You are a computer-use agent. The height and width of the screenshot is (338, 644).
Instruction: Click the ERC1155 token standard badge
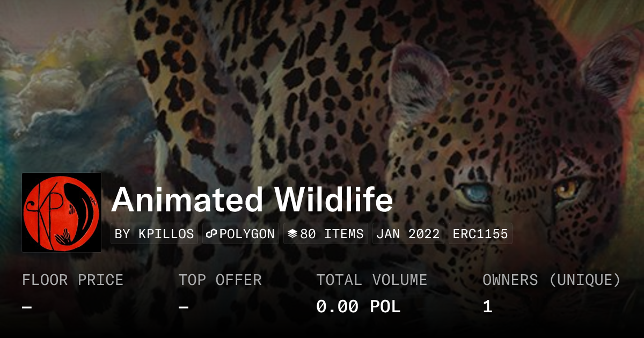pos(480,234)
